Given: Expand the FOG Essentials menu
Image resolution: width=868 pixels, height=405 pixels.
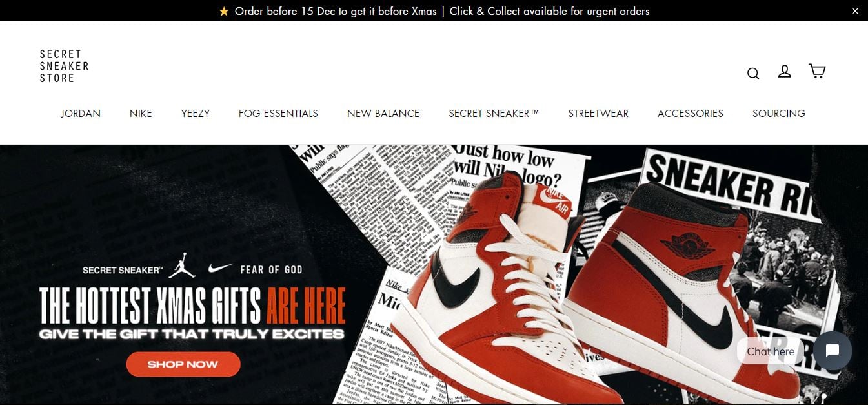Looking at the screenshot, I should 278,114.
